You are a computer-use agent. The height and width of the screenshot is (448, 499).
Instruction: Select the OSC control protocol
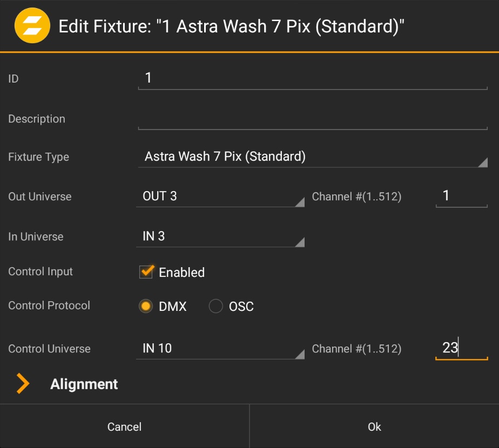tap(216, 307)
